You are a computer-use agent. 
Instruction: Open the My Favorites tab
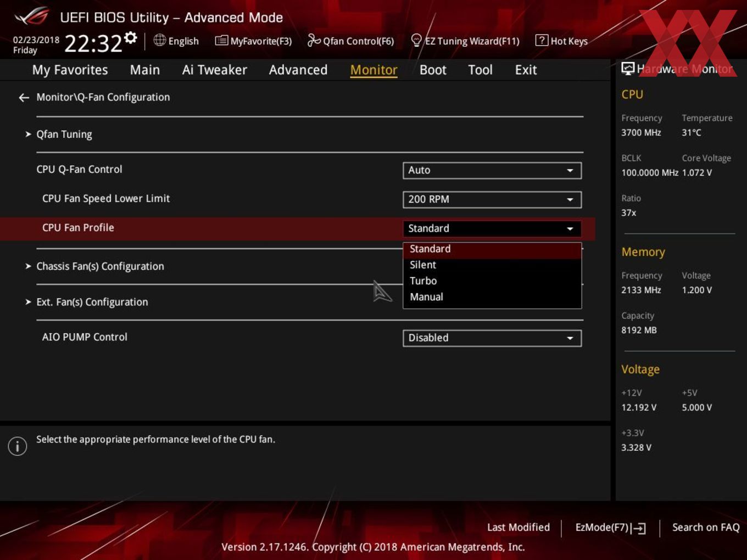coord(70,70)
